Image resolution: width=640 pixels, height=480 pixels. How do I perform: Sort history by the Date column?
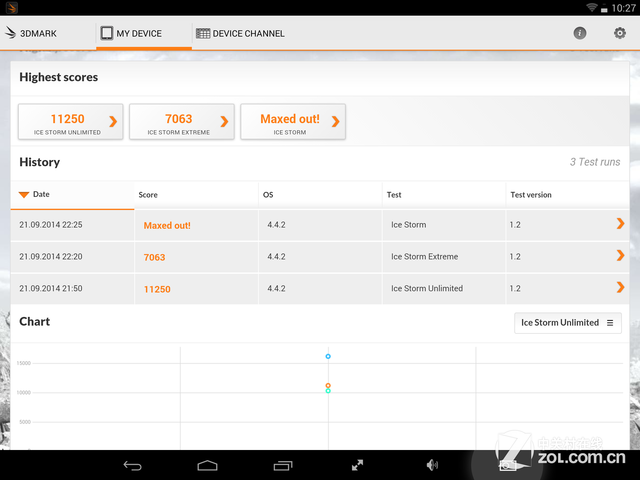72,195
